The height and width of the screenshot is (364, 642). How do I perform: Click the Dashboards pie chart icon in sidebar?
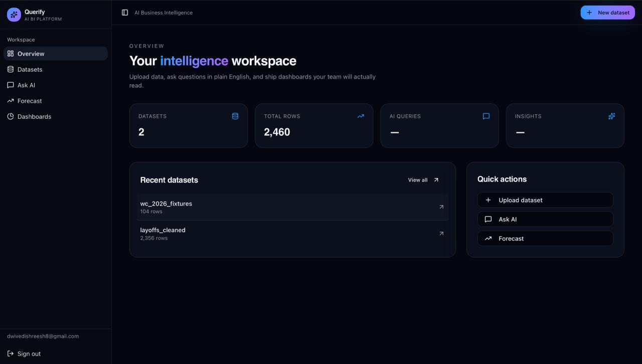11,116
